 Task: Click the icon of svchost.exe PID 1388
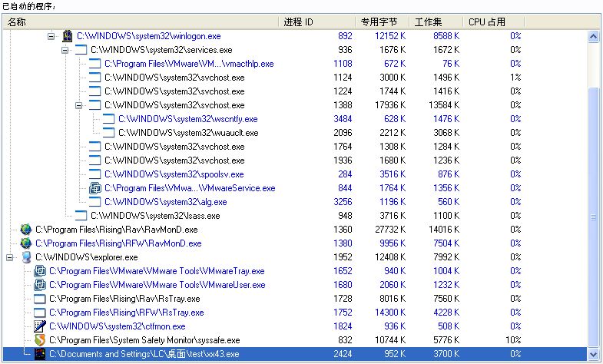coord(94,105)
